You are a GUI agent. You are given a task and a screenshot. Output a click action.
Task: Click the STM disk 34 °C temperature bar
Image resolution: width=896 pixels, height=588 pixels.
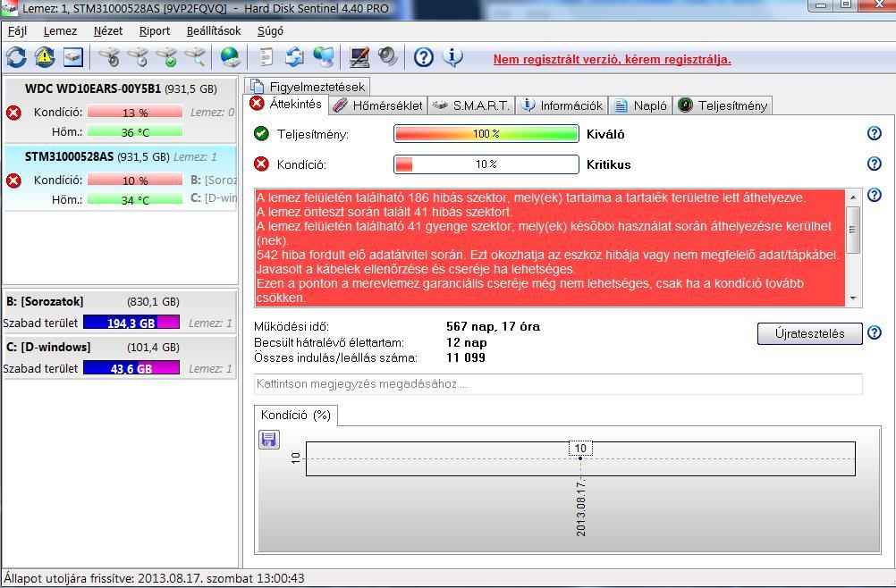coord(135,200)
